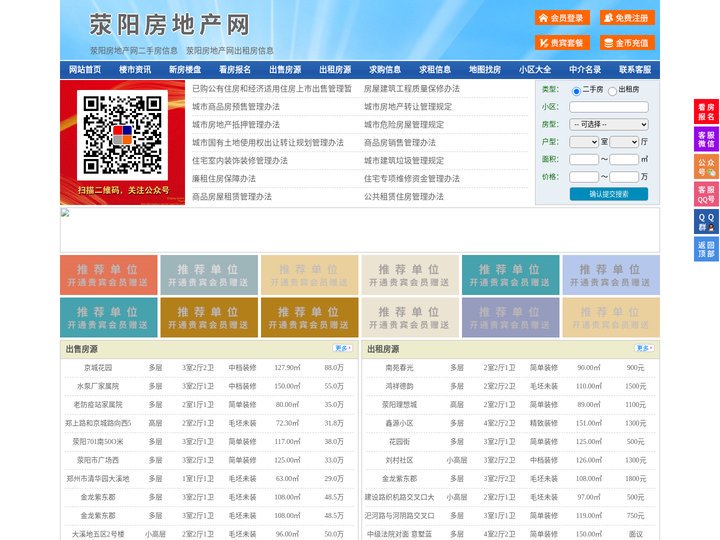Open the 房型 可选择 dropdown
Viewport: 720px width, 540px height.
pos(609,124)
